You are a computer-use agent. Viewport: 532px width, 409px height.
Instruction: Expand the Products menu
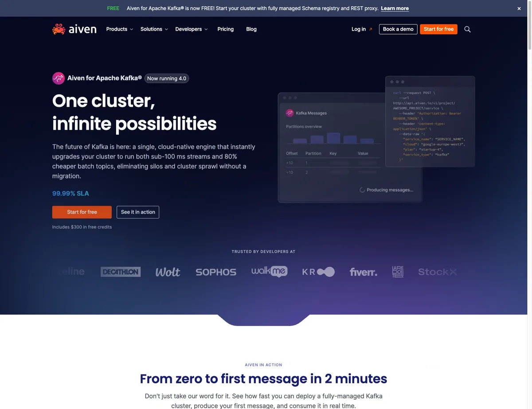pos(119,29)
